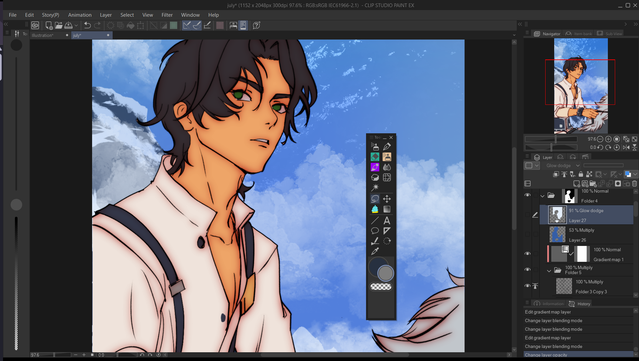Open the save options dropdown arrow
This screenshot has width=639, height=361.
coord(76,26)
